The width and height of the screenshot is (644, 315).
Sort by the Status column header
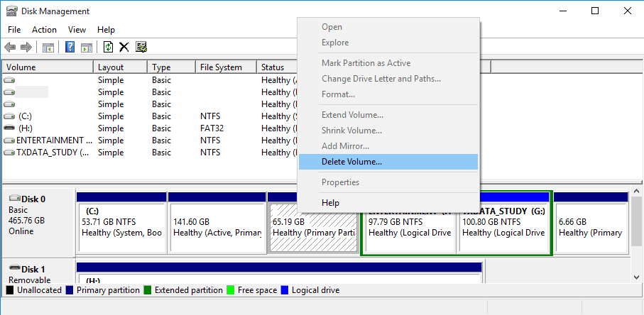(277, 67)
